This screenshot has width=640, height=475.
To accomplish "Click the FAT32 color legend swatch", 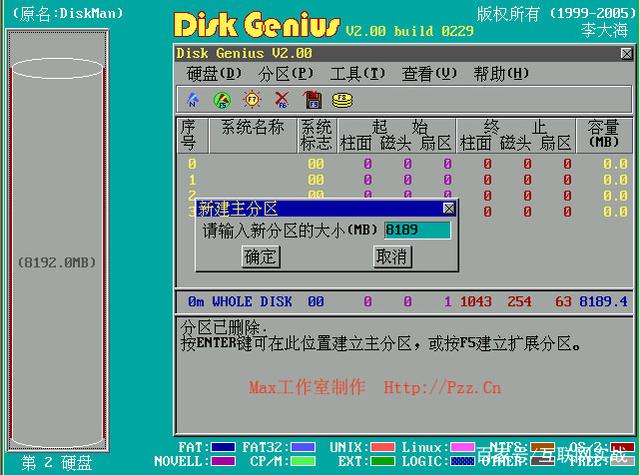I will point(302,447).
